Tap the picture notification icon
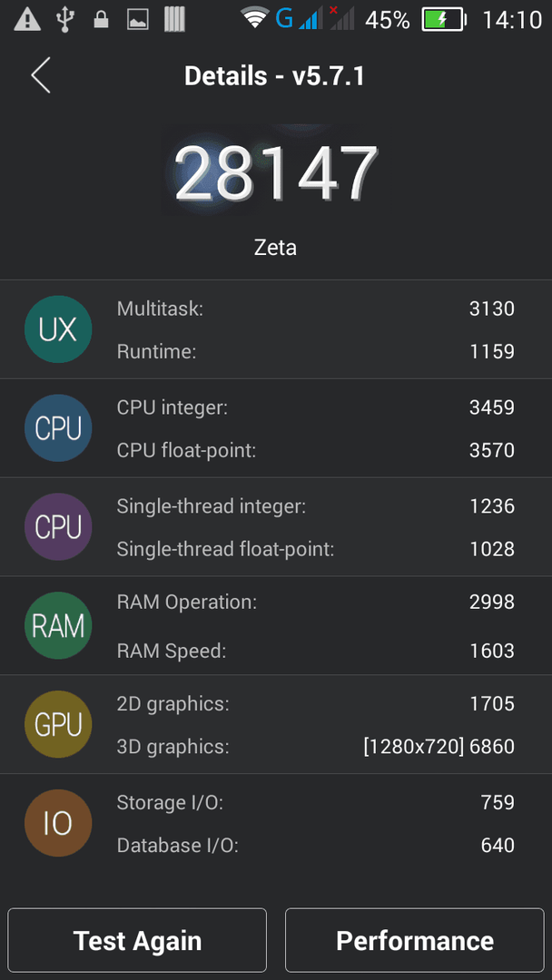 pos(137,20)
